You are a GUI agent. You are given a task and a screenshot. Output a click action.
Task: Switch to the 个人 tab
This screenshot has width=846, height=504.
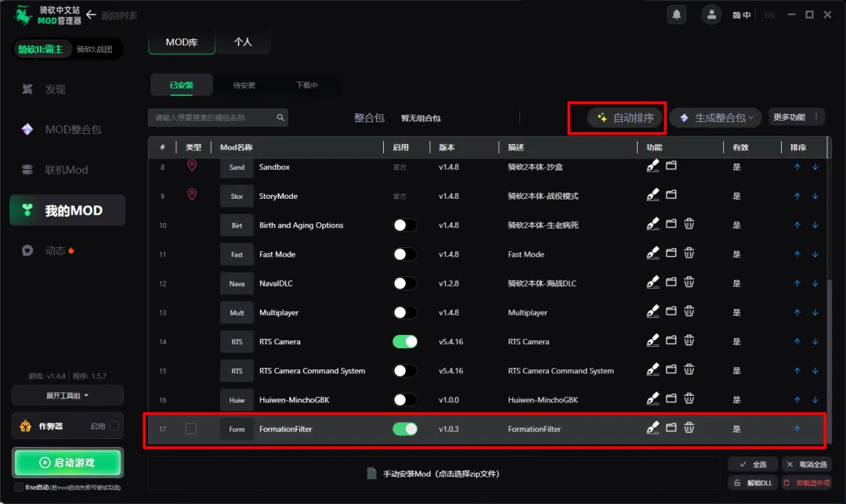(x=243, y=42)
